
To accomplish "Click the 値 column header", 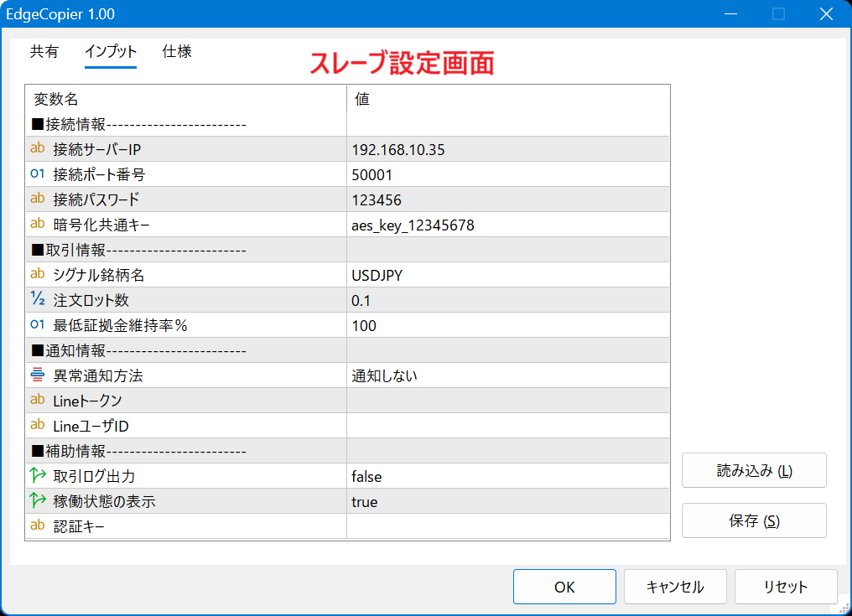I will [x=508, y=98].
